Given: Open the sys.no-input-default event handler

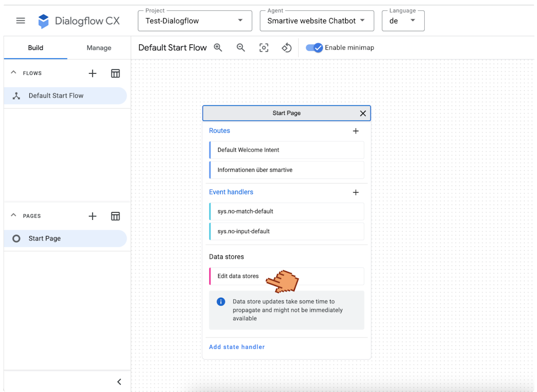Looking at the screenshot, I should click(x=287, y=231).
